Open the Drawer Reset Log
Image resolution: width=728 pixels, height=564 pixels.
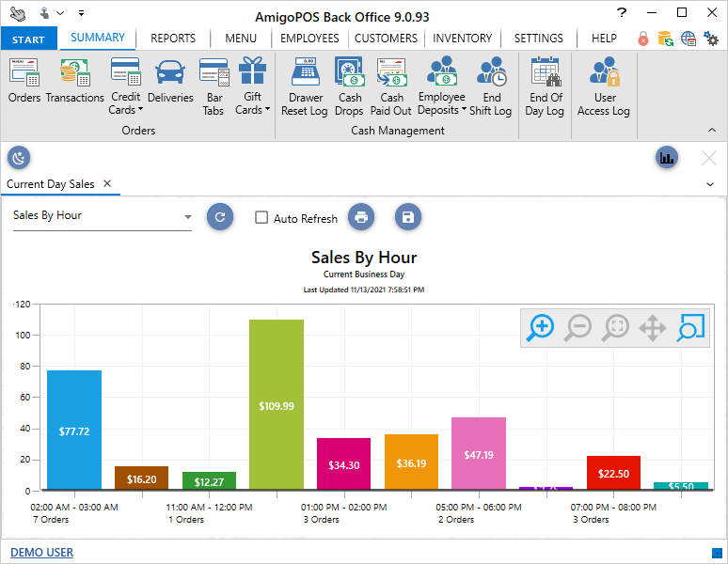pyautogui.click(x=305, y=86)
